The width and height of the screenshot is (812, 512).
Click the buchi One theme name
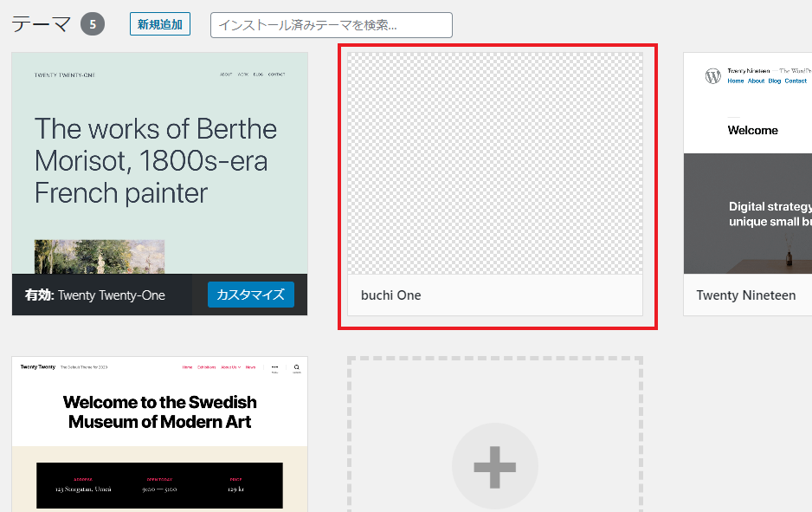pos(391,295)
